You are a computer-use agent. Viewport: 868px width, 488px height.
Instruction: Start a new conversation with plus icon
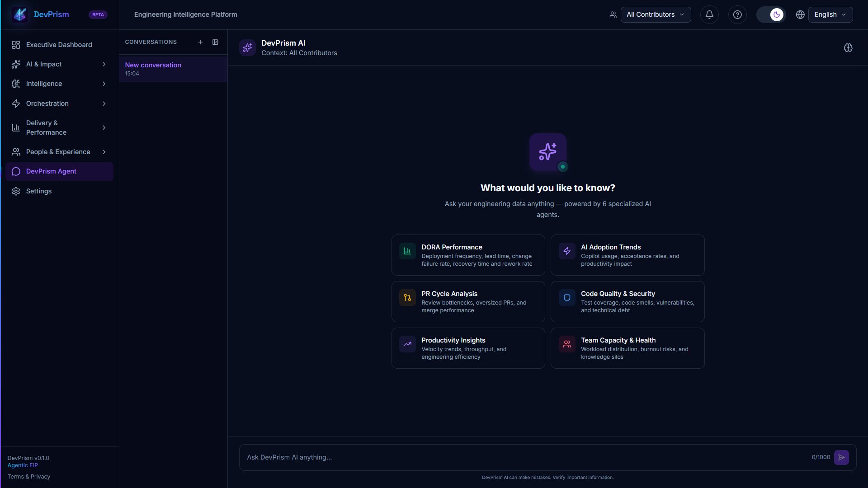point(200,42)
